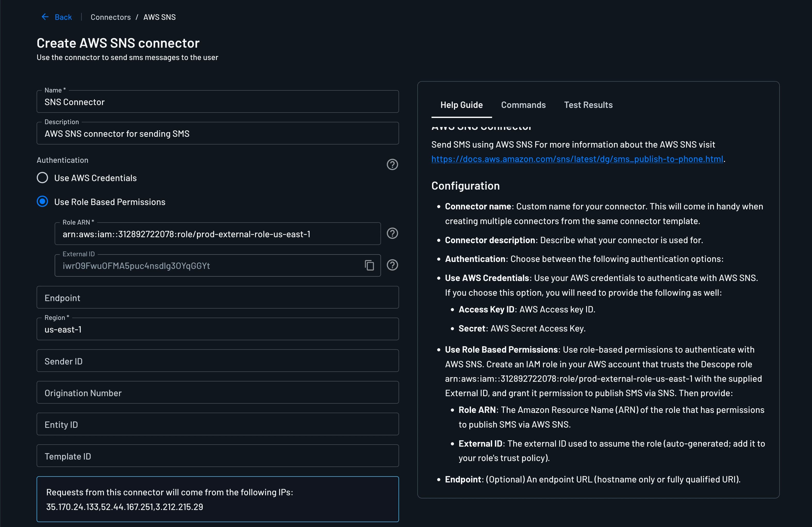Click the Secret help bullet
Viewport: 812px width, 527px height.
pos(522,329)
